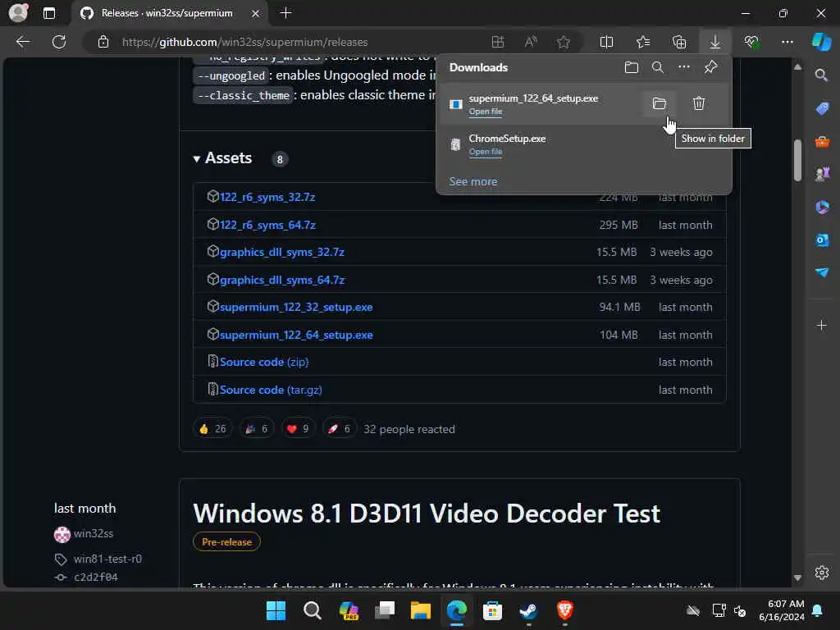Open sidebar Games chess icon
Viewport: 840px width, 630px height.
pyautogui.click(x=822, y=174)
